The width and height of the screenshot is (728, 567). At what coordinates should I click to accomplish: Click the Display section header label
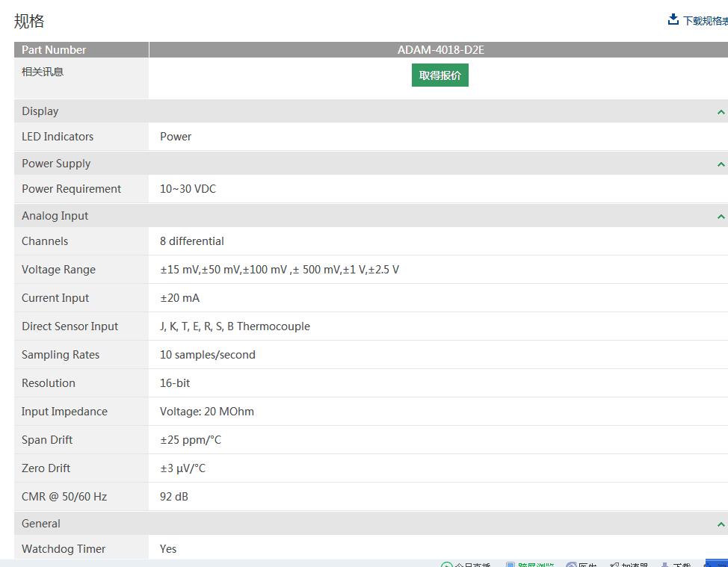[40, 111]
